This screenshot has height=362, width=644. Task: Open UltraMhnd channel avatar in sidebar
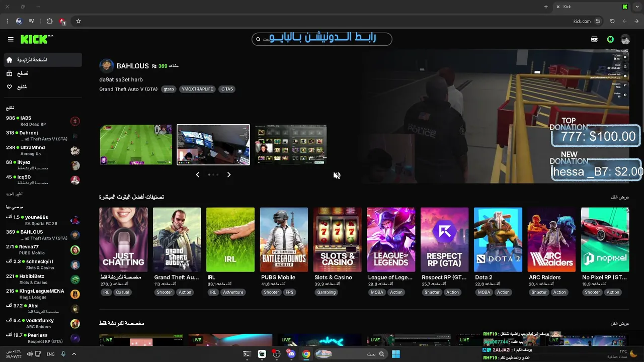coord(75,151)
